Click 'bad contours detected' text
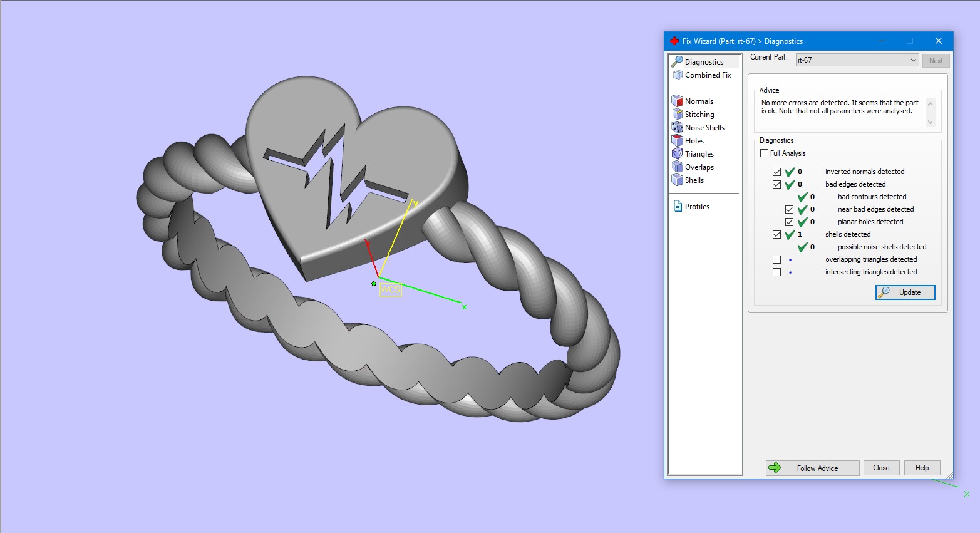This screenshot has height=533, width=980. pyautogui.click(x=872, y=197)
